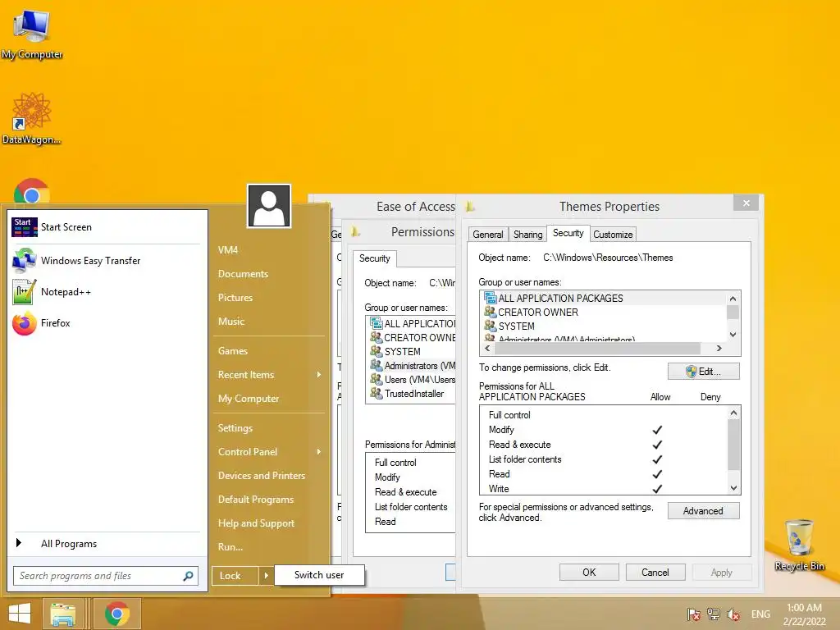Open VM4 user folder link

pyautogui.click(x=228, y=250)
